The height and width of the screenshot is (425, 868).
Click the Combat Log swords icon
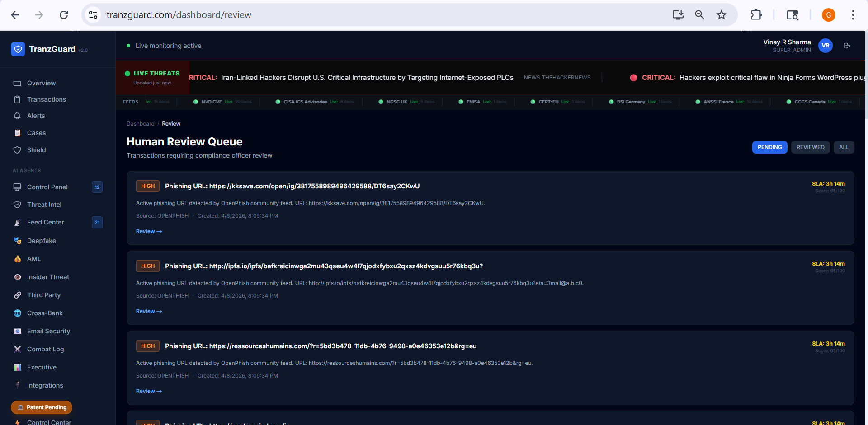[17, 349]
